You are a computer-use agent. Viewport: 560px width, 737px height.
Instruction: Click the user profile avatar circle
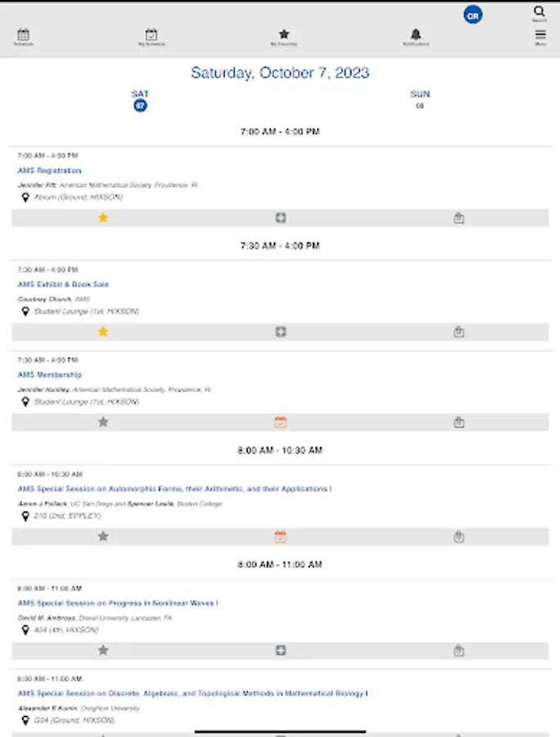pos(472,15)
